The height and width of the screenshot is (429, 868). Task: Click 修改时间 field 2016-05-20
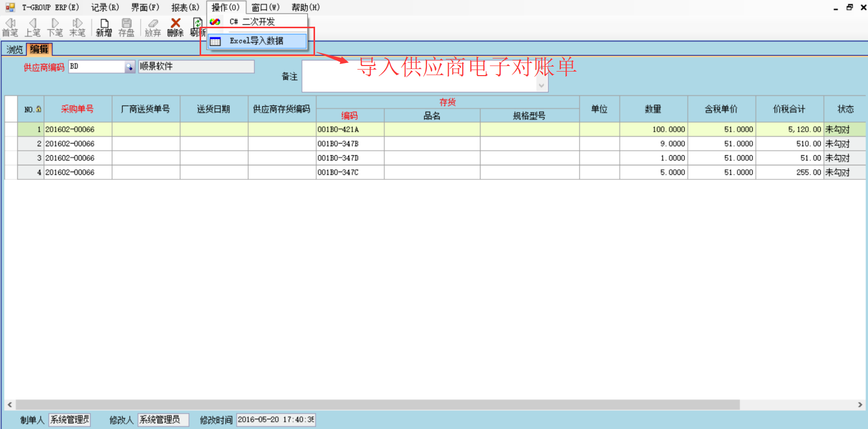pos(276,419)
